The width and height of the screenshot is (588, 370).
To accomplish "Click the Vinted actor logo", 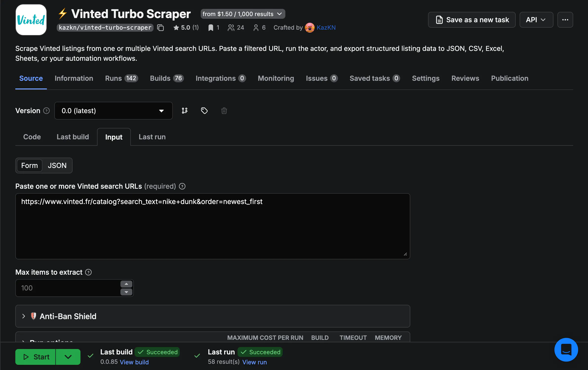I will tap(31, 20).
